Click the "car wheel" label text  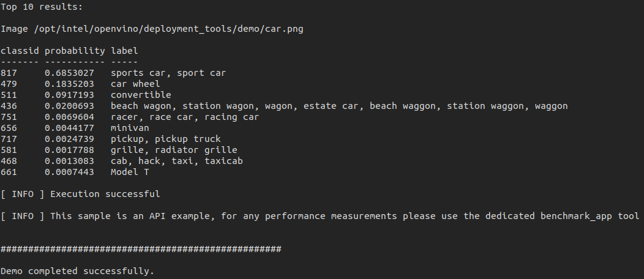click(x=135, y=84)
